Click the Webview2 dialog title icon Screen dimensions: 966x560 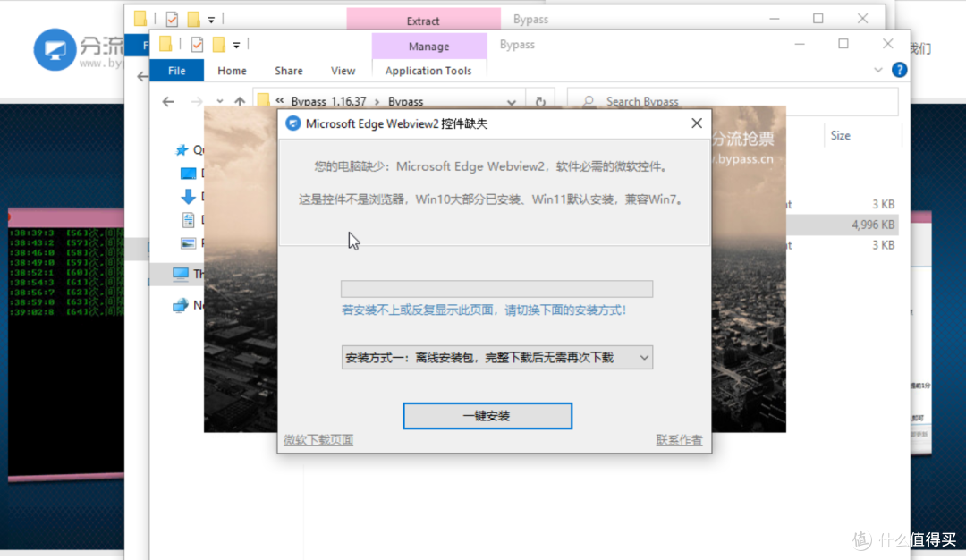[293, 123]
